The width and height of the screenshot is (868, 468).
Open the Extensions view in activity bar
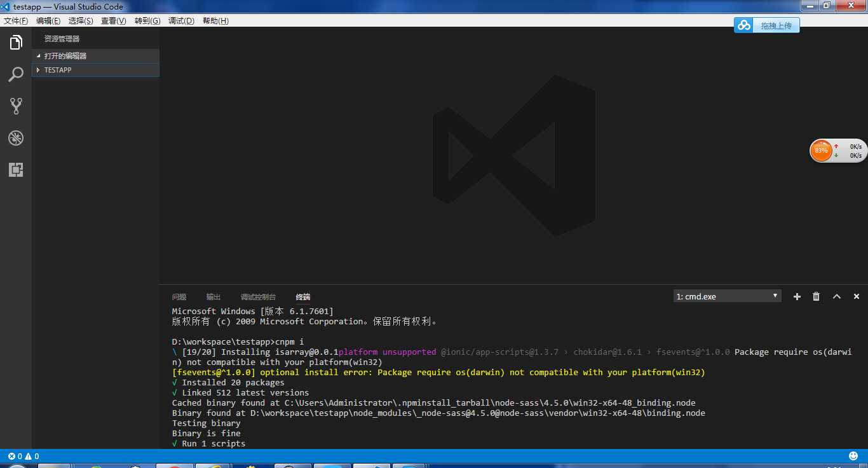click(16, 170)
